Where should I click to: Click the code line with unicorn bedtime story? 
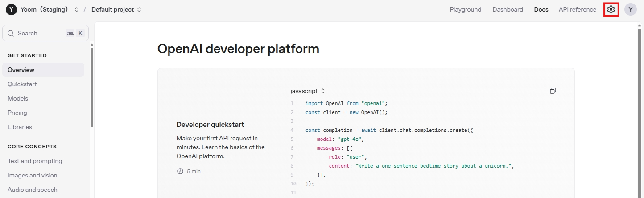coord(421,166)
